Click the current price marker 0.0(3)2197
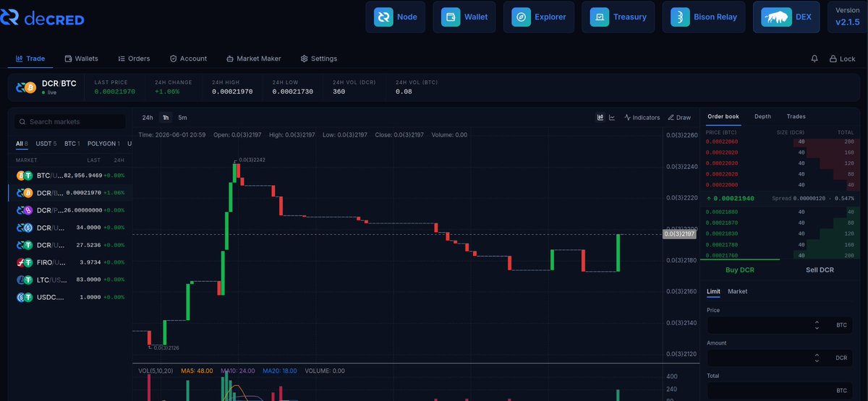Screen dimensions: 868x401 (x=680, y=234)
